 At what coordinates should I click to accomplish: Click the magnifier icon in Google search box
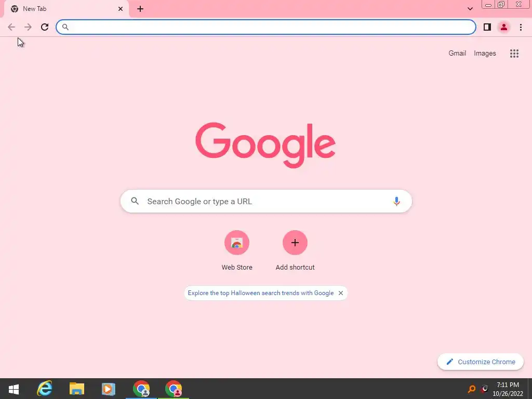tap(135, 201)
